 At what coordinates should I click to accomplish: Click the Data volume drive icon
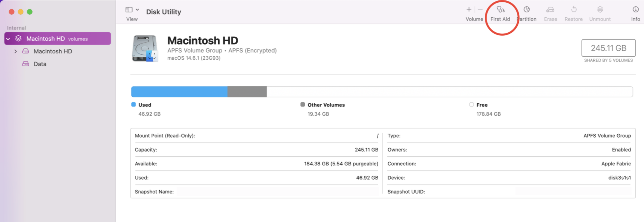[25, 64]
